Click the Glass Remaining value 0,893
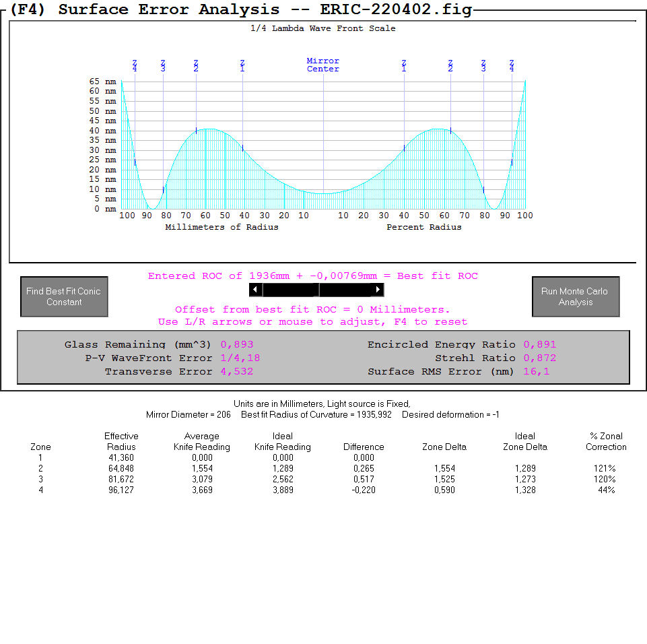 [x=237, y=344]
